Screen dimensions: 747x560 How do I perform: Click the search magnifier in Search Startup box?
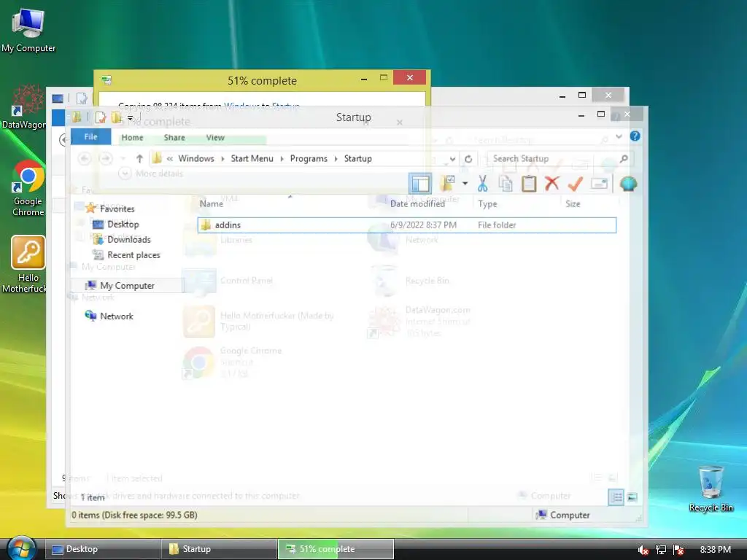624,158
